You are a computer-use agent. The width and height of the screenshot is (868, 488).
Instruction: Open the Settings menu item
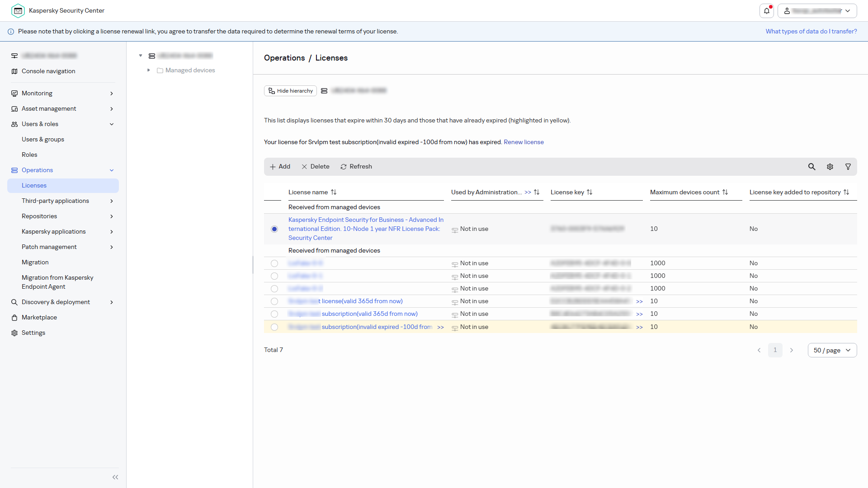tap(33, 333)
